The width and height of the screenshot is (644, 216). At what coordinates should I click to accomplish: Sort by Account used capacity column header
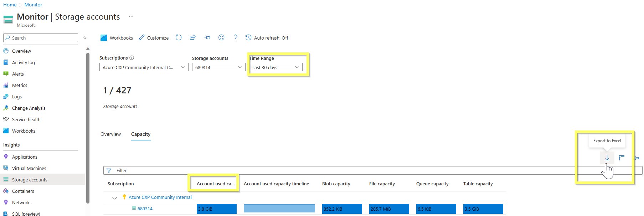point(216,184)
